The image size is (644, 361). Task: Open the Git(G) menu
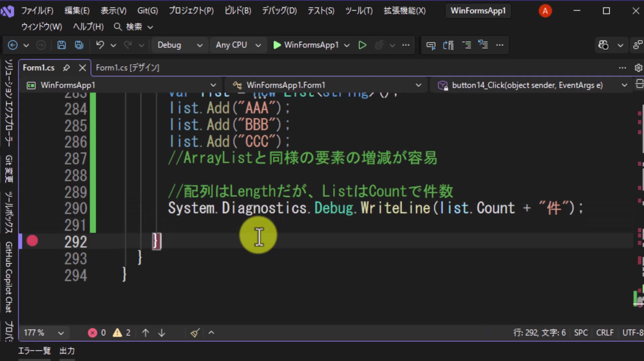(148, 11)
